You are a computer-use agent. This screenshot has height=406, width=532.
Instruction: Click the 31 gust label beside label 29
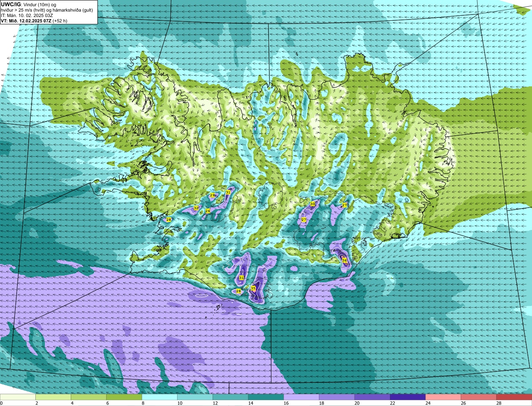pos(228,192)
